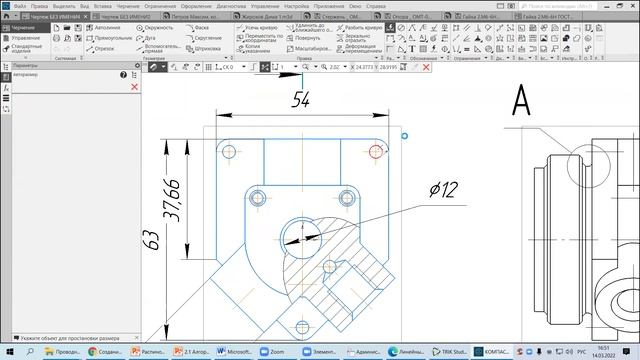Cancel command with toolbar red X

[x=426, y=67]
